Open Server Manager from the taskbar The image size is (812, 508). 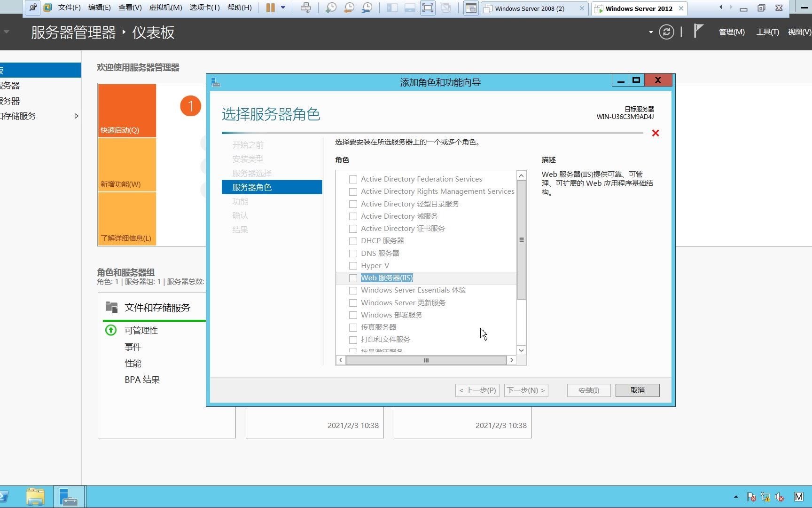tap(69, 497)
